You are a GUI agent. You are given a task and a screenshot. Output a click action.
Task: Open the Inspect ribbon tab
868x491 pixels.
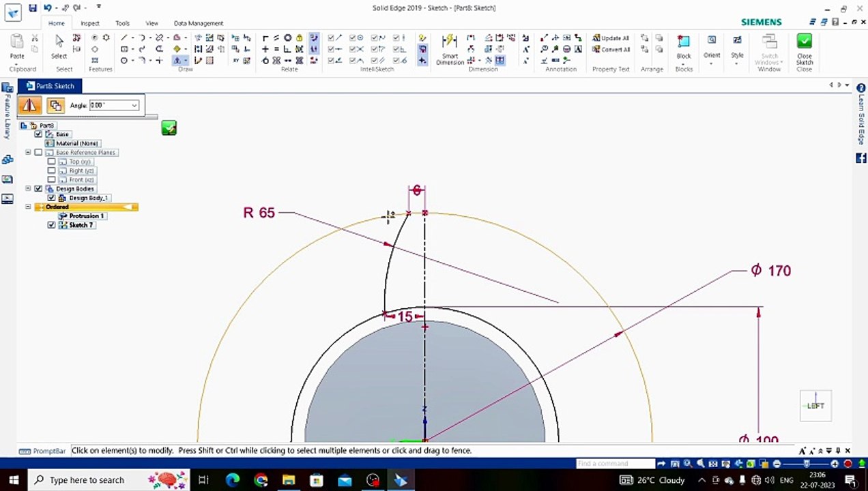click(90, 23)
